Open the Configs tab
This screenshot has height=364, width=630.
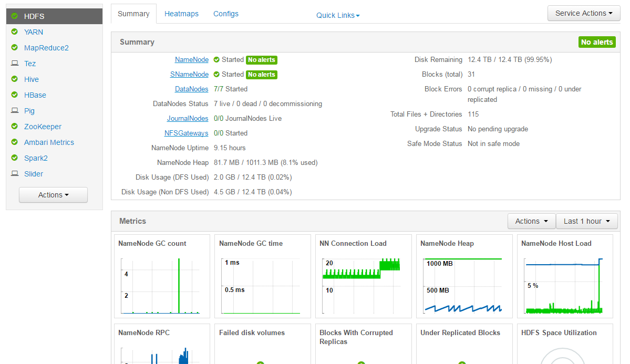pos(226,14)
